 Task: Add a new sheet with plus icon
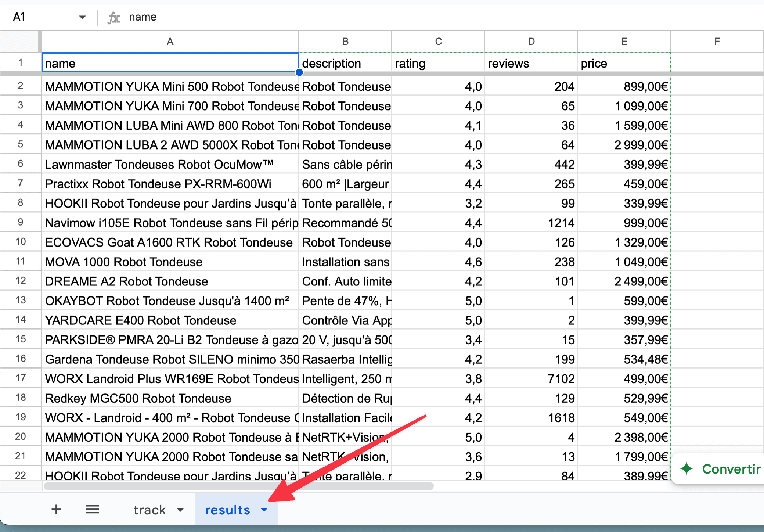coord(56,510)
